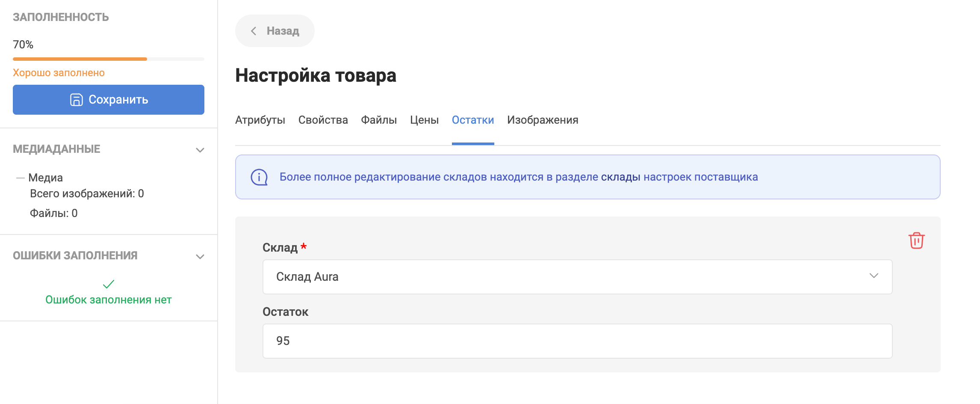Open the Изображения tab
The image size is (980, 404).
point(542,120)
